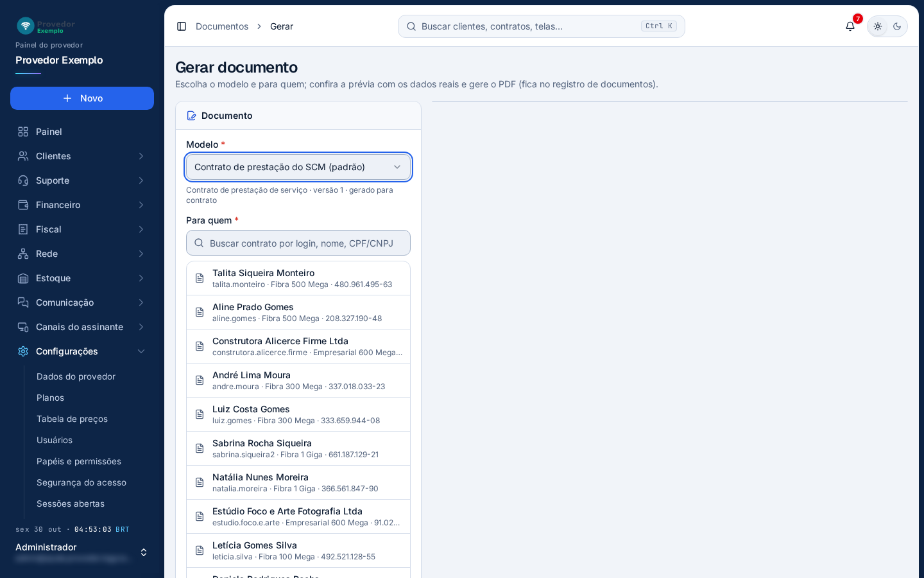Click the Fiscal receipt icon

23,229
